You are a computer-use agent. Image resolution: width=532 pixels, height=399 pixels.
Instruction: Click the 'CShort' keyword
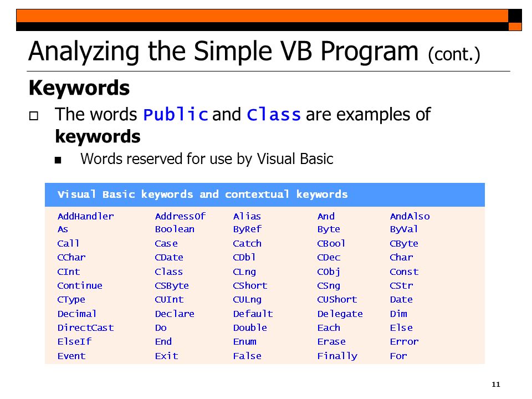250,286
